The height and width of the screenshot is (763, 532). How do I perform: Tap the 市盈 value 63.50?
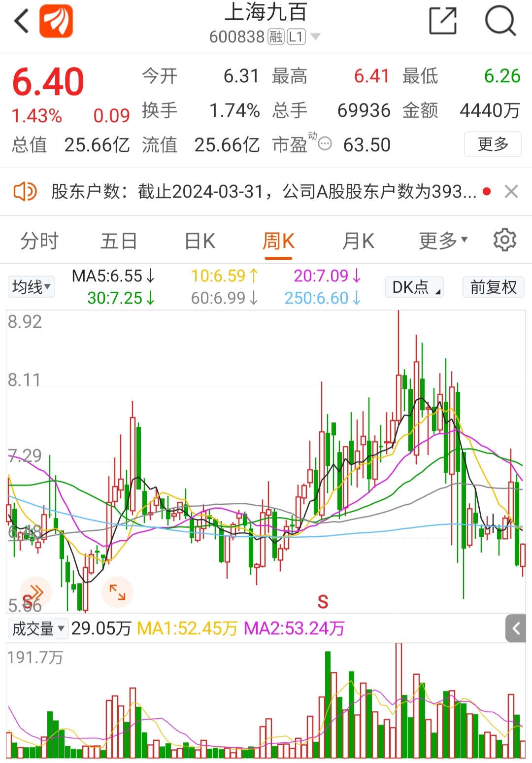pyautogui.click(x=367, y=145)
